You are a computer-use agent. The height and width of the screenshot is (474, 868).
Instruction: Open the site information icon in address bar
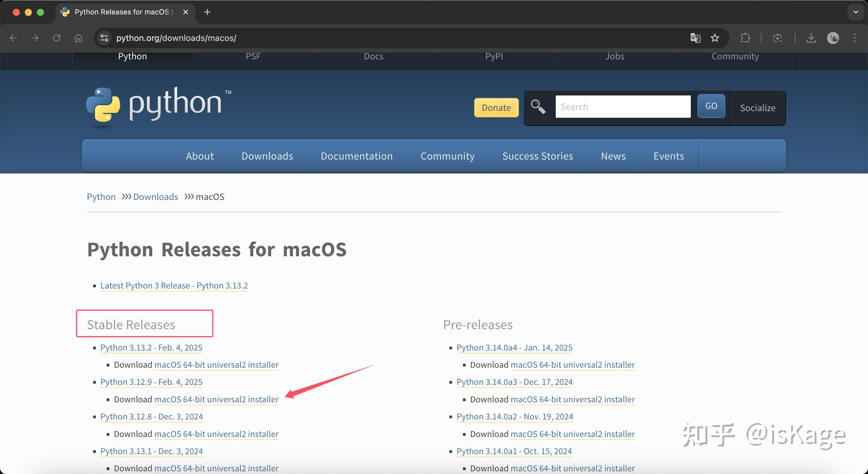pyautogui.click(x=104, y=38)
